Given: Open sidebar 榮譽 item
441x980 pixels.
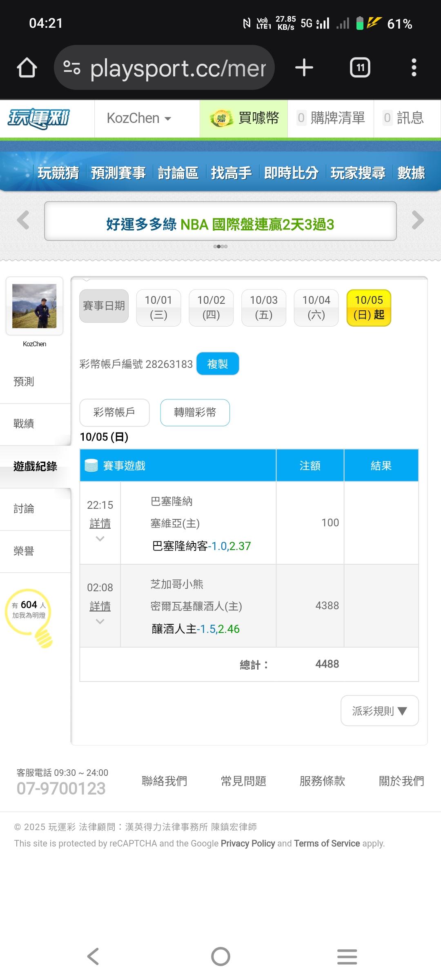Looking at the screenshot, I should [x=35, y=551].
